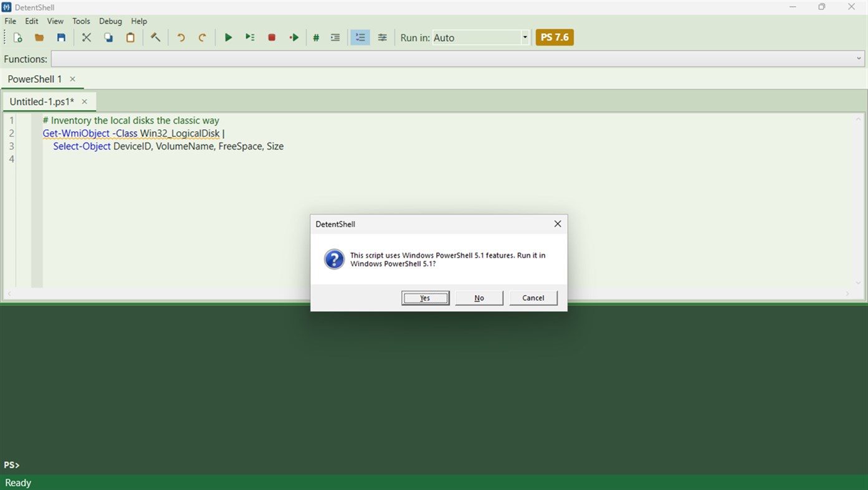868x490 pixels.
Task: Click the Get-WmiObject command text
Action: pos(76,133)
